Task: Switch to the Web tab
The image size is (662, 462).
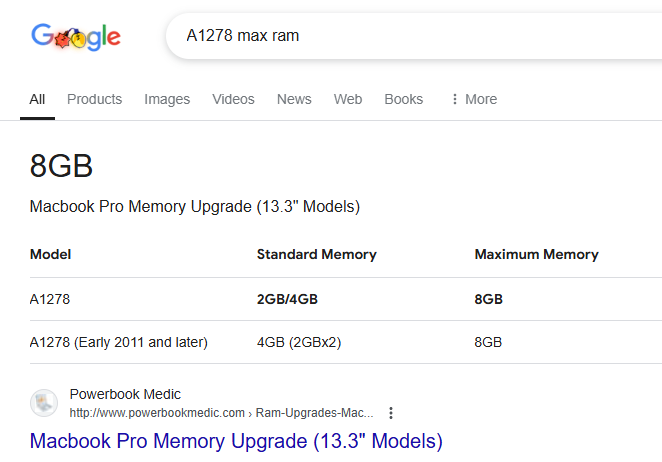Action: point(348,99)
